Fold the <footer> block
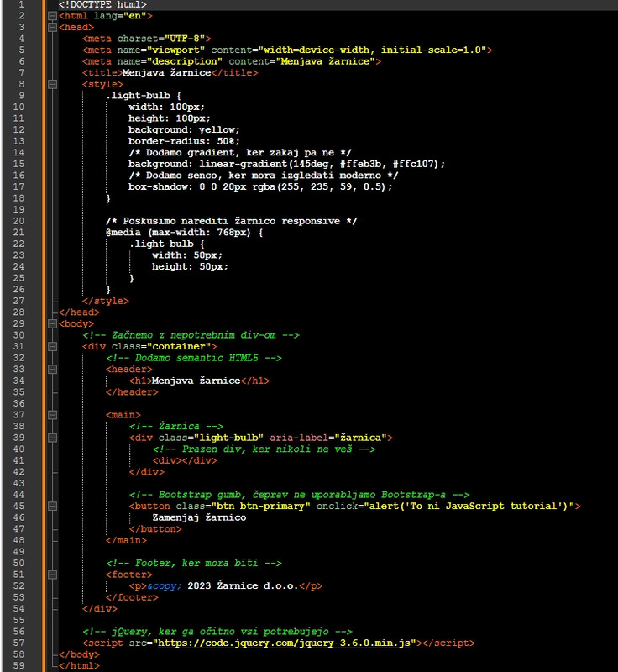618x672 pixels. pos(52,575)
